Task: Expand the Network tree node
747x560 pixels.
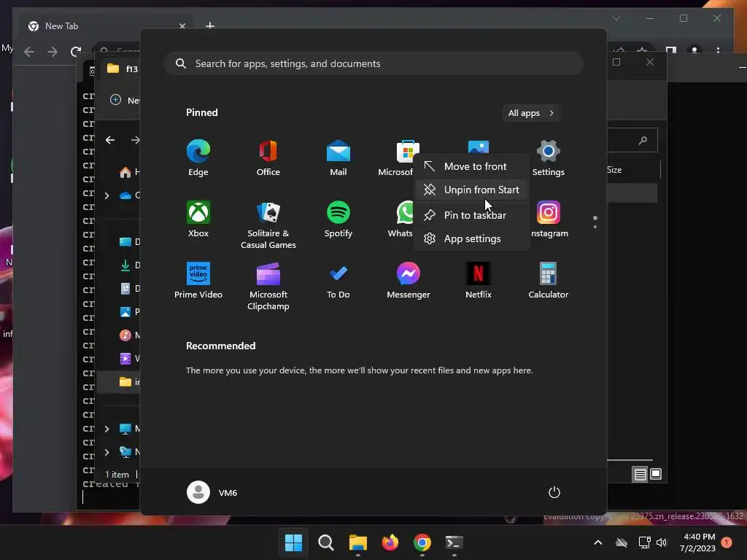Action: pyautogui.click(x=107, y=452)
